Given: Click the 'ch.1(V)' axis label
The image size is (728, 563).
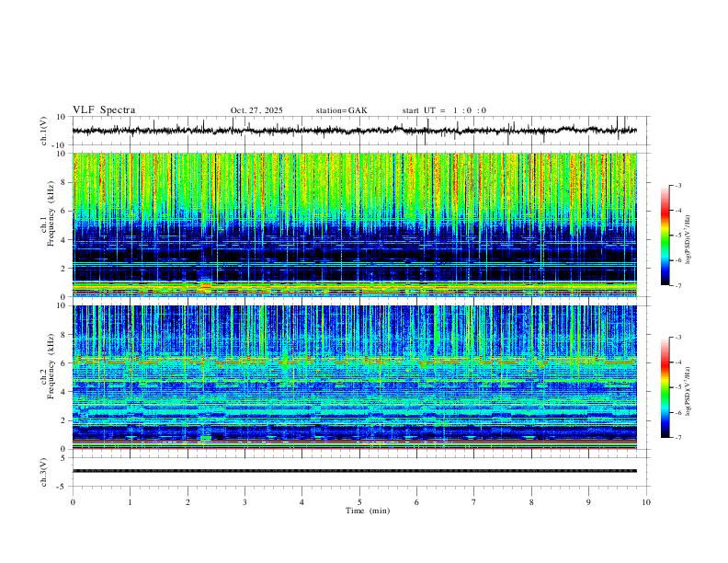Looking at the screenshot, I should [x=44, y=131].
